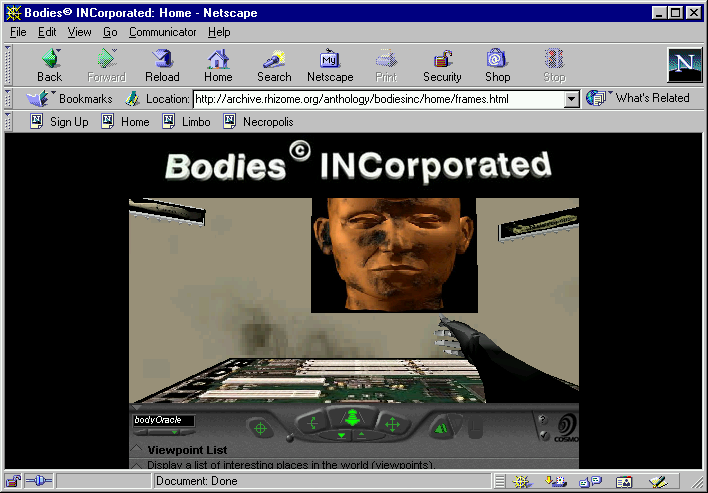This screenshot has height=493, width=708.
Task: Open the Help menu
Action: [x=219, y=32]
